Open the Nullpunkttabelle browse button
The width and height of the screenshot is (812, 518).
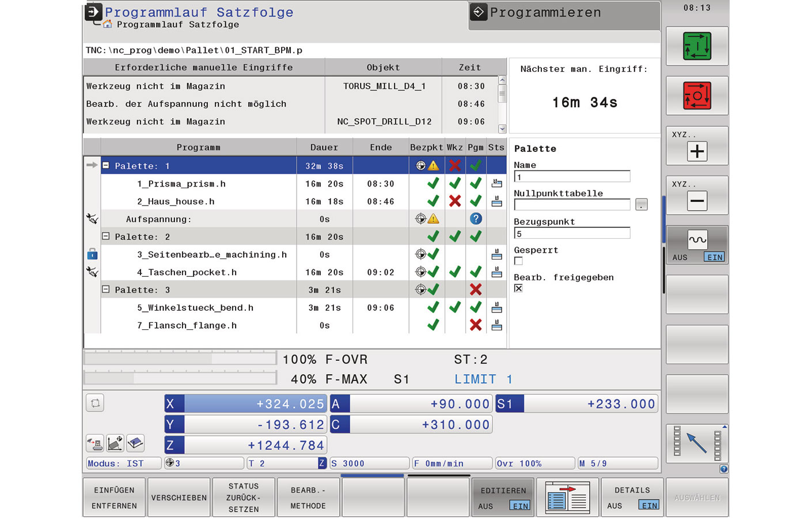pyautogui.click(x=642, y=204)
